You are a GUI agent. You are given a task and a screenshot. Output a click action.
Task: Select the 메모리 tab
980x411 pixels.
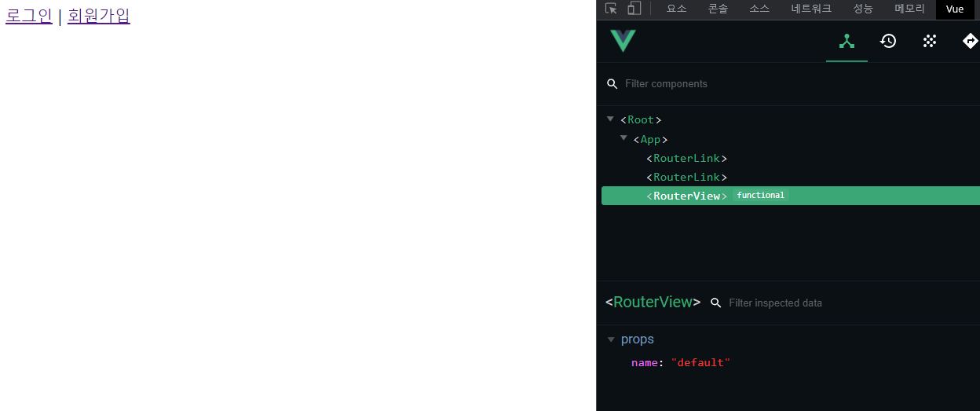(909, 9)
